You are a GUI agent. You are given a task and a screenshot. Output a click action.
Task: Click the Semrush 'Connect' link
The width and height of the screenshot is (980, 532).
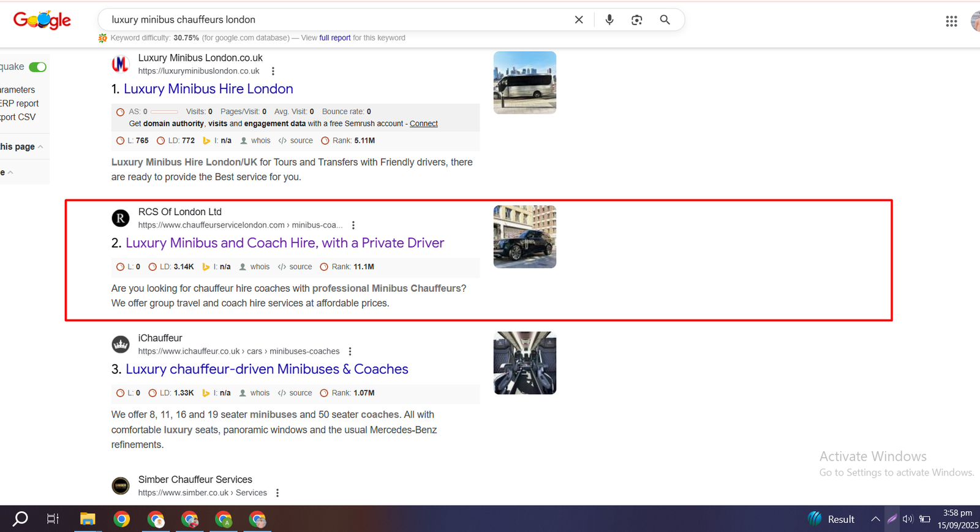pos(423,124)
